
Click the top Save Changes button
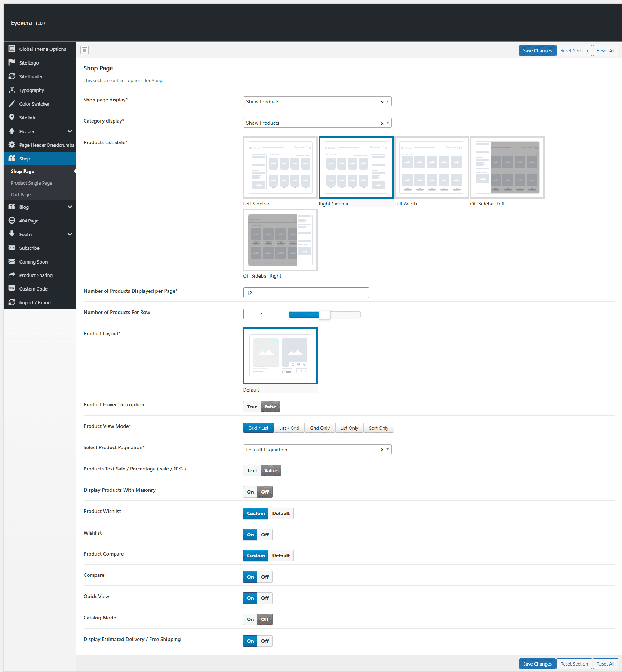(537, 50)
